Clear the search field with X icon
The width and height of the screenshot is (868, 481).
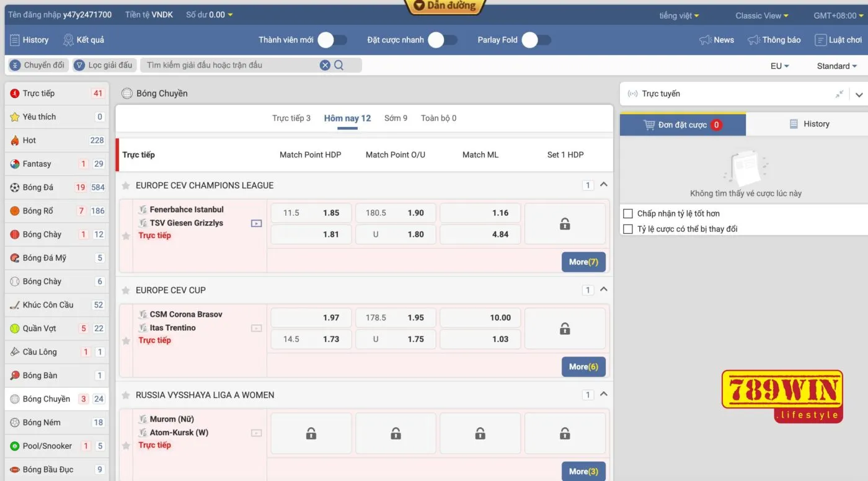point(325,65)
